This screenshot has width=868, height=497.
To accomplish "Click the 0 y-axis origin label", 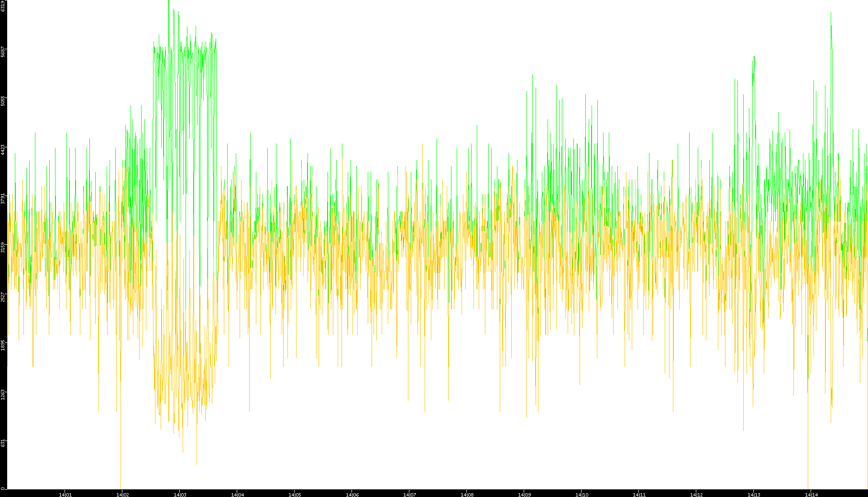I will click(2, 488).
